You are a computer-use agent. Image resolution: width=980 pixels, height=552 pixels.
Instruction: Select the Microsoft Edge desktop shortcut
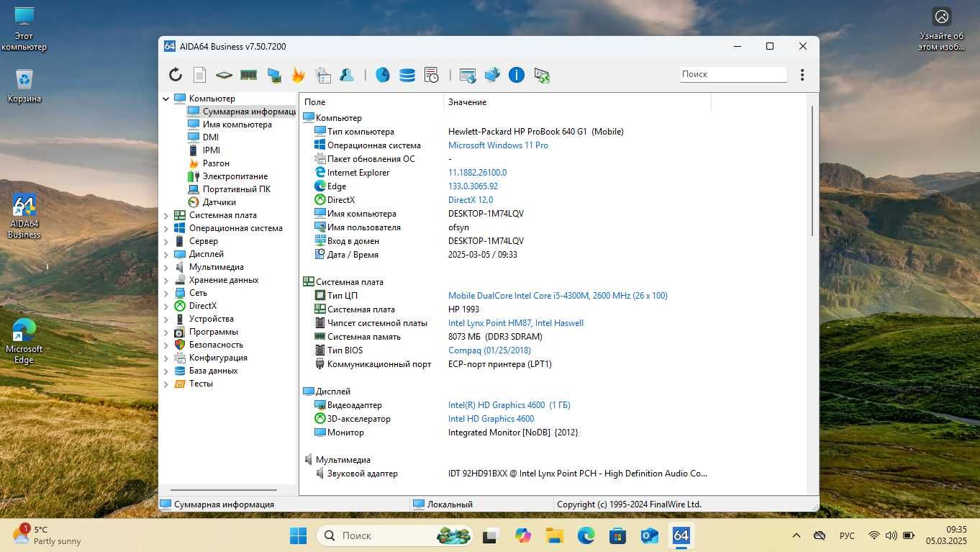(x=24, y=342)
